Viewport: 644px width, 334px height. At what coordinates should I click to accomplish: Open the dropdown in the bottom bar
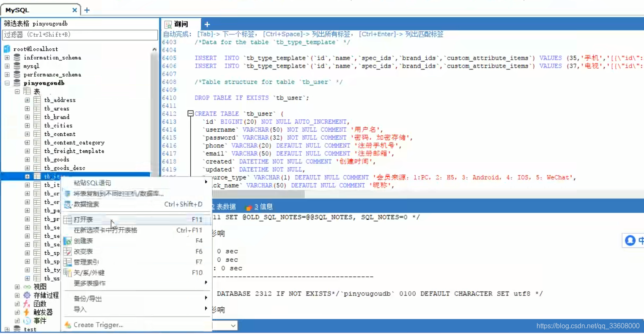233,326
